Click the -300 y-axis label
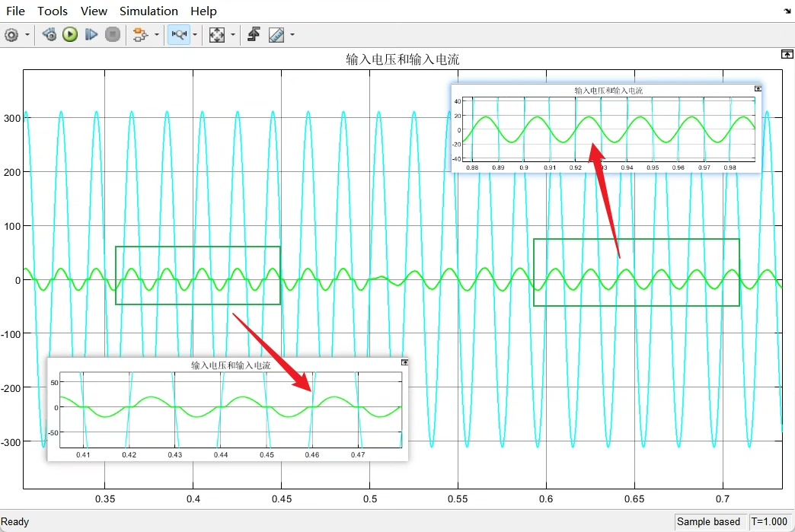Screen dimensions: 795x532 (x=11, y=442)
